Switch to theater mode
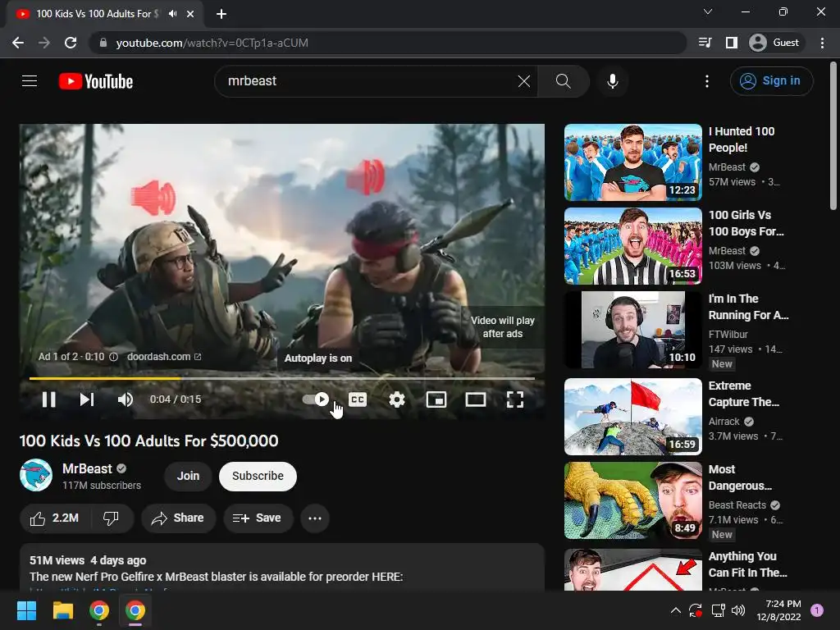Viewport: 840px width, 630px height. tap(475, 399)
